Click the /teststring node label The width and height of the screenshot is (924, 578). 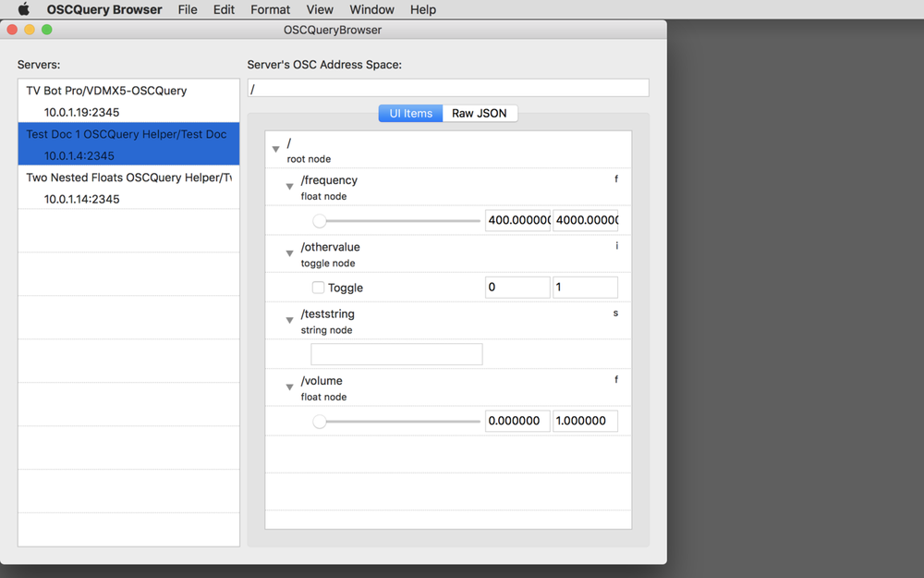[x=328, y=314]
